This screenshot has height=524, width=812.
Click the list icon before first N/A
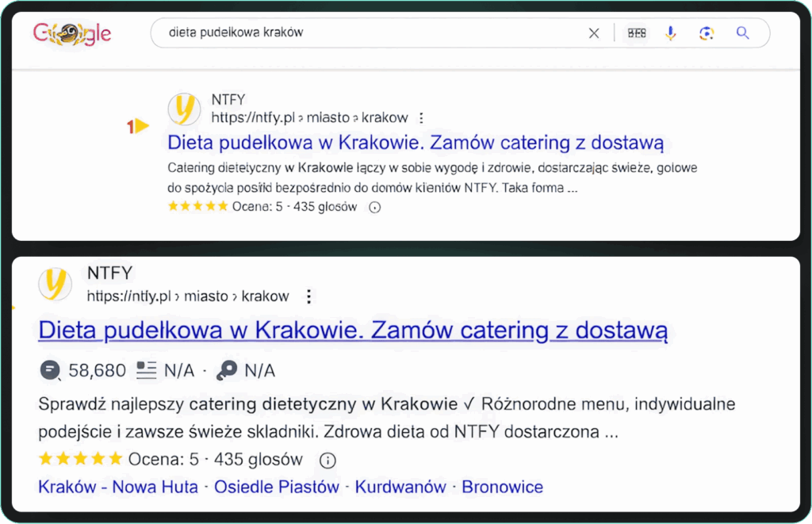(x=146, y=370)
